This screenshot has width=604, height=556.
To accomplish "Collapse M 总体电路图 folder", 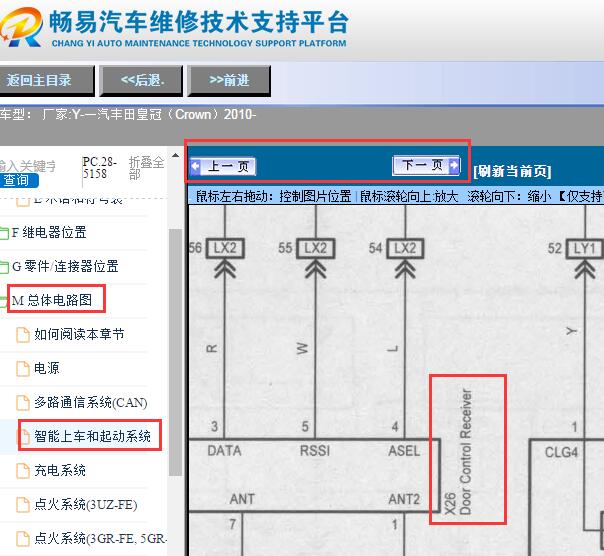I will [x=52, y=300].
